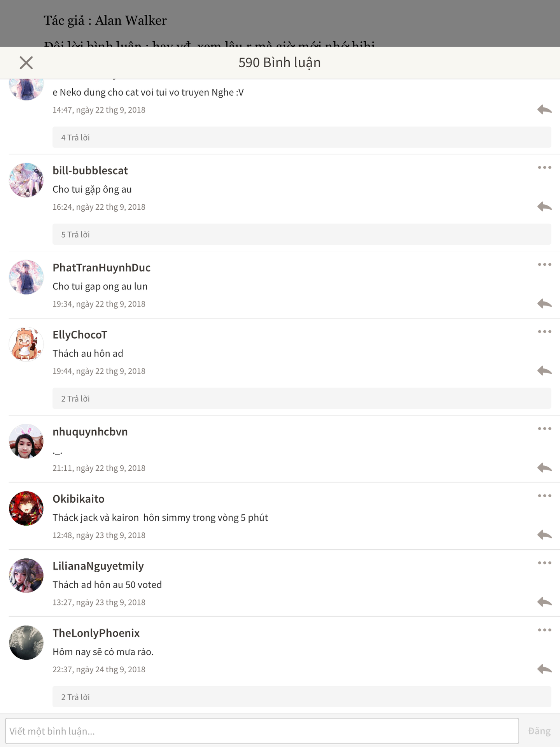Open three-dot menu on bill-bubblescat's comment
Screen dimensions: 560x747
click(544, 168)
